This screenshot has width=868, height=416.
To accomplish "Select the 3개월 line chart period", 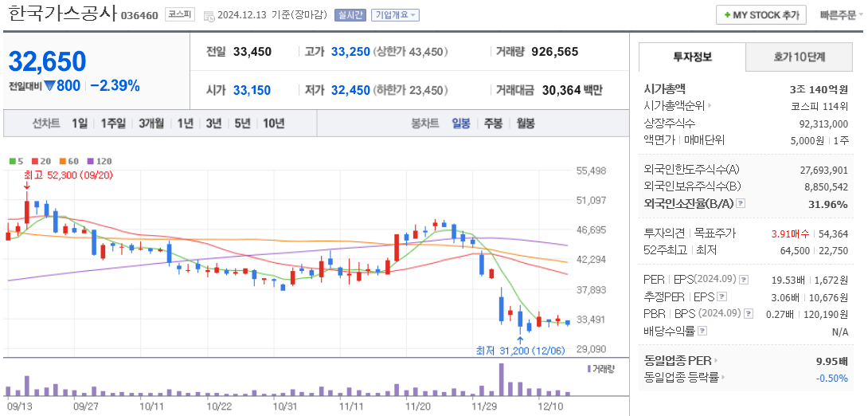I will point(151,124).
